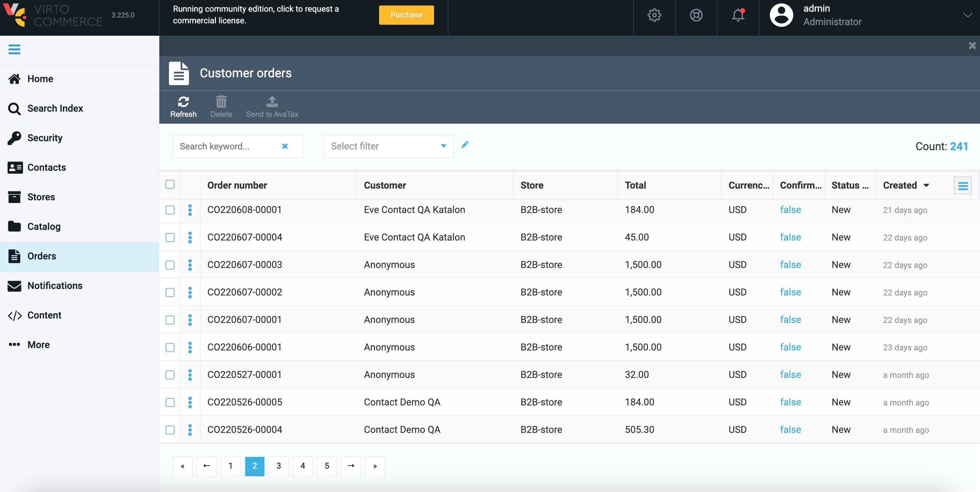Open the hamburger menu at sidebar top
This screenshot has width=980, height=492.
coord(14,49)
